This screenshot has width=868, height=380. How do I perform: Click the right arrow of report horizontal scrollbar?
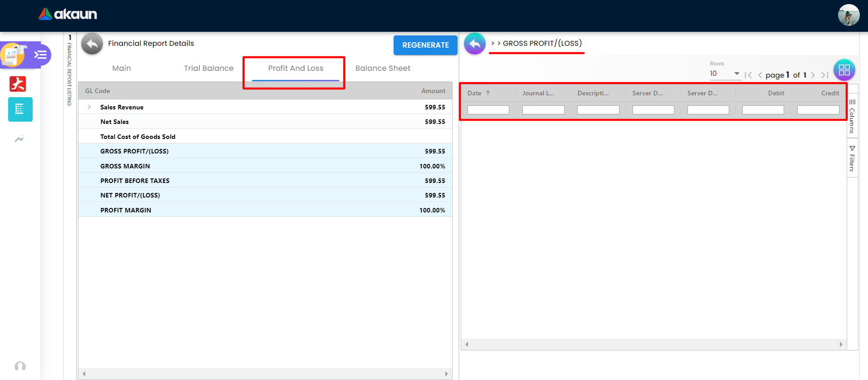446,374
